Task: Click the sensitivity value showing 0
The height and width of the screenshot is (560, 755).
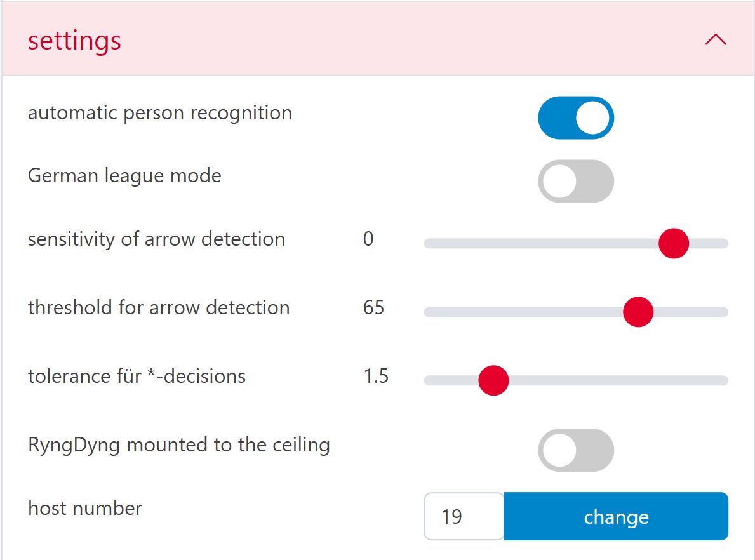Action: coord(368,239)
